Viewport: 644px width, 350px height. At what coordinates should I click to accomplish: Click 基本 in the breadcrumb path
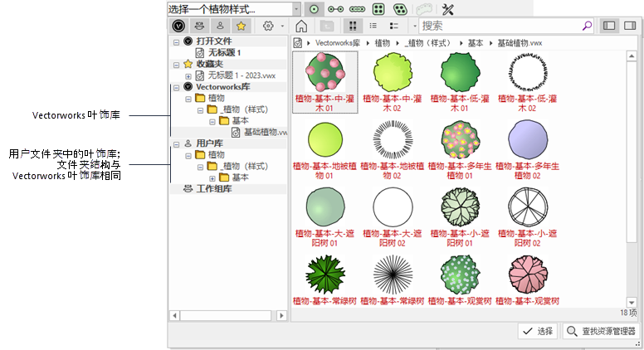tap(476, 42)
